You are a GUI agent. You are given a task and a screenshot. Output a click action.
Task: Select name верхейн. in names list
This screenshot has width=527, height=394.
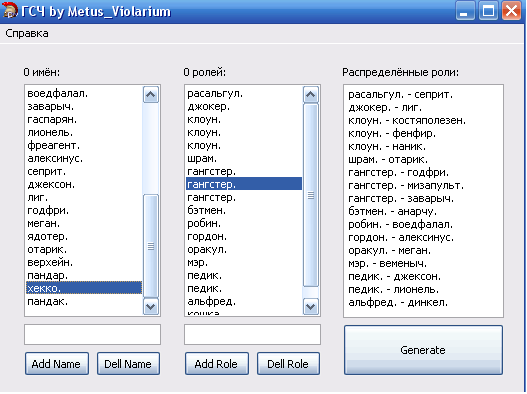click(x=84, y=262)
